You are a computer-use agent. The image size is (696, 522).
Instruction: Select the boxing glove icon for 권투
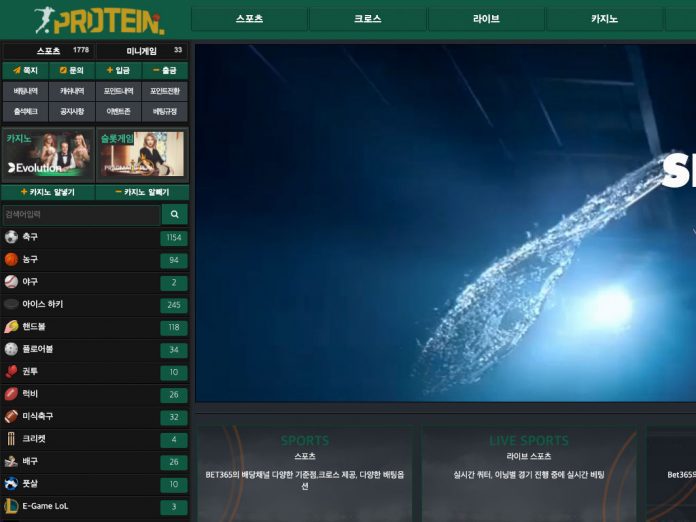(x=11, y=372)
